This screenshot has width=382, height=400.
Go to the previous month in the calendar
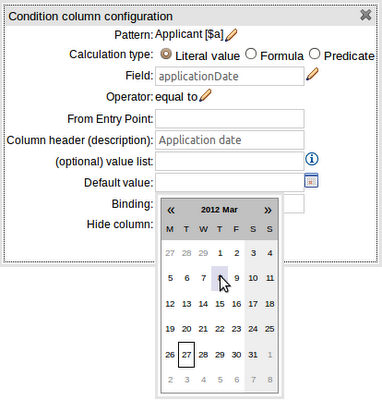click(x=171, y=210)
